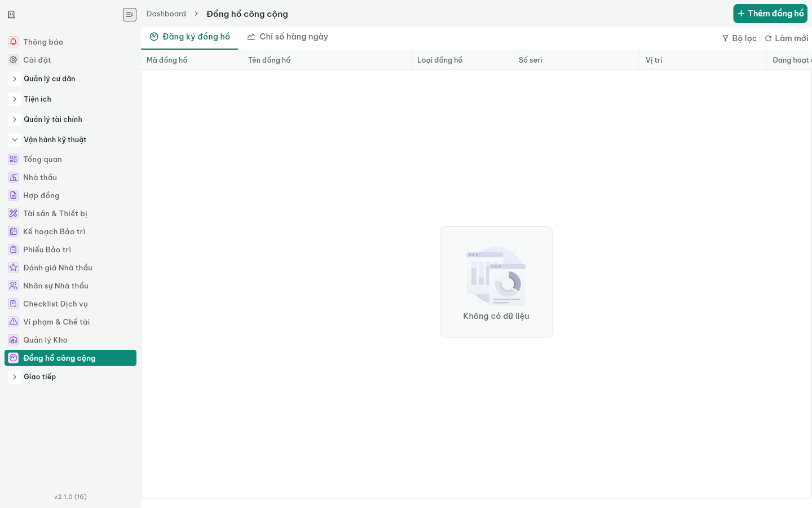This screenshot has width=812, height=508.
Task: Click the Loại đồng hồ column header
Action: tap(462, 60)
